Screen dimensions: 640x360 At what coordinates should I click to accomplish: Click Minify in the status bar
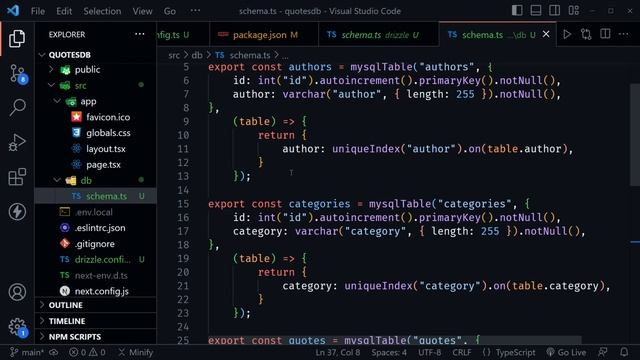tap(136, 352)
